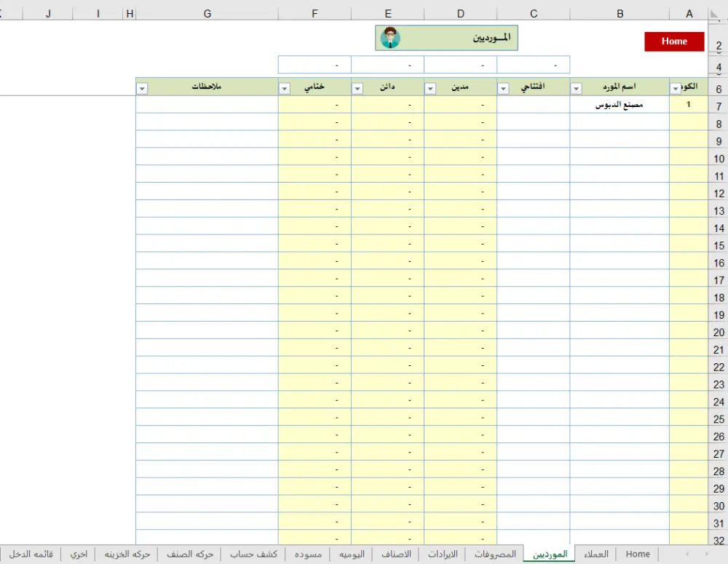Screen dimensions: 728x564
Task: Switch to the العملاء sheet tab
Action: click(596, 554)
